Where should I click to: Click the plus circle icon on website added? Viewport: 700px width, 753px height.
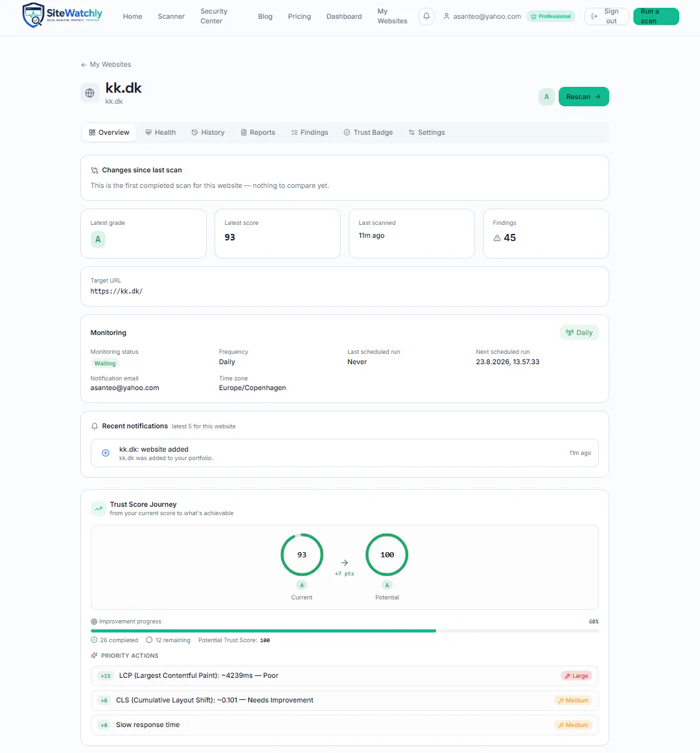(x=106, y=453)
